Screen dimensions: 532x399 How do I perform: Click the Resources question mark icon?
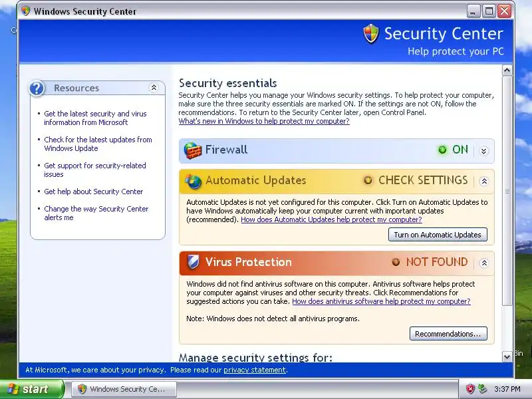click(x=37, y=88)
